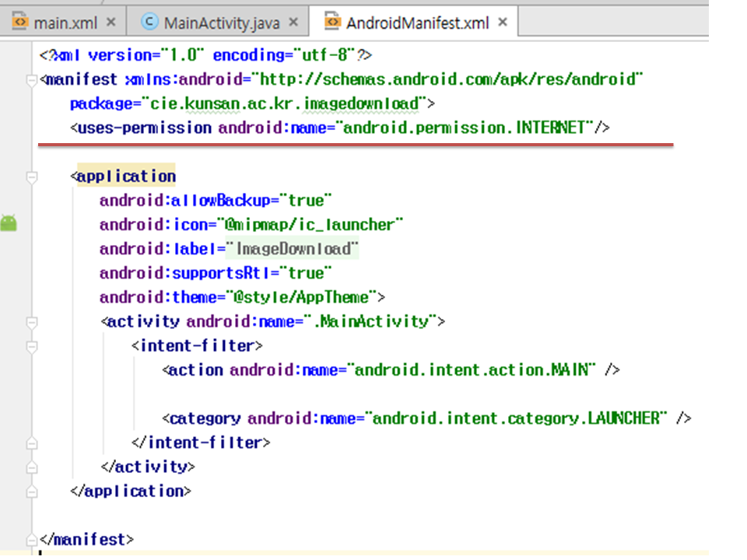Click the Java class icon on MainActivity.java tab
Image resolution: width=747 pixels, height=560 pixels.
149,23
